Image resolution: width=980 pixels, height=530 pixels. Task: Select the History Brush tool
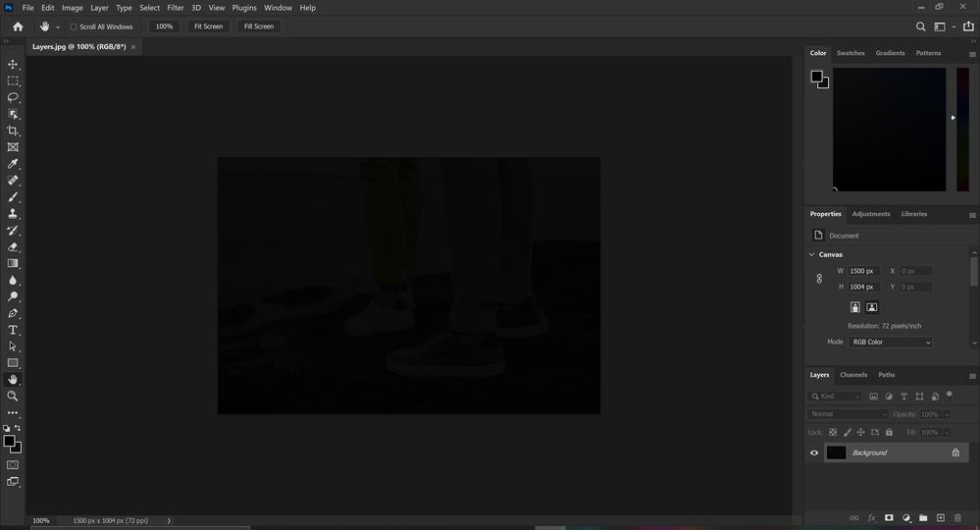[13, 231]
